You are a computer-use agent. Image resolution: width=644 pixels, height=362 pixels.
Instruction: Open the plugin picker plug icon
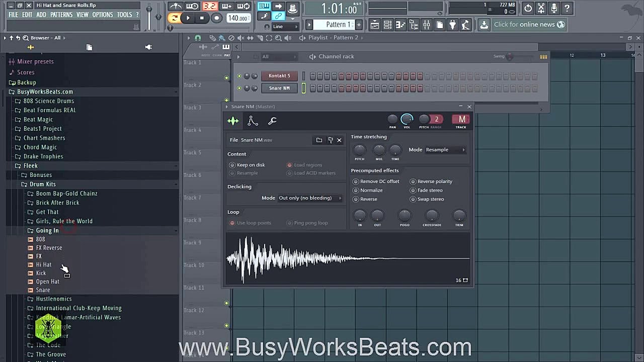tap(452, 25)
